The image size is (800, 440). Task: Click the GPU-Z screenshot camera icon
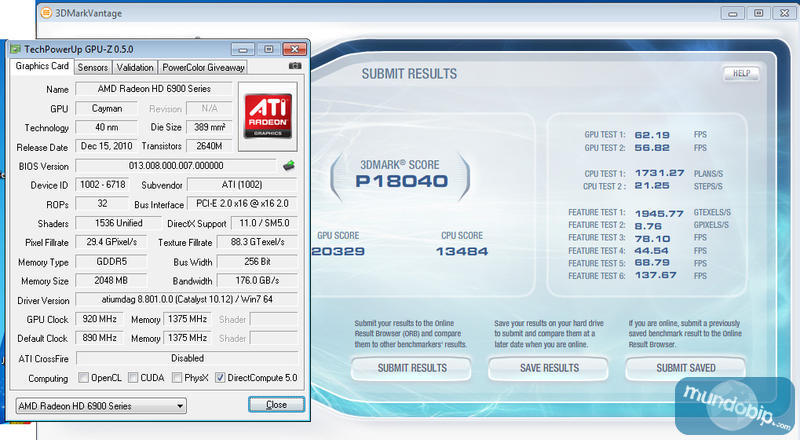click(x=295, y=66)
